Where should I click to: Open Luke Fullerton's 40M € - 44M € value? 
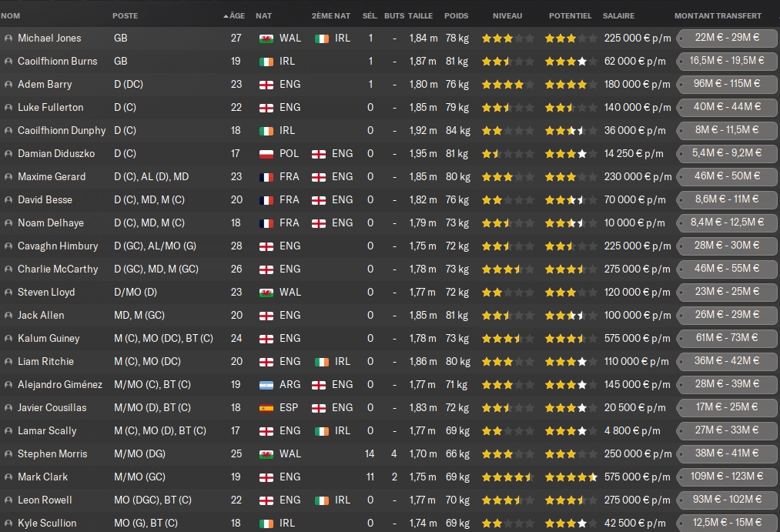[x=727, y=107]
